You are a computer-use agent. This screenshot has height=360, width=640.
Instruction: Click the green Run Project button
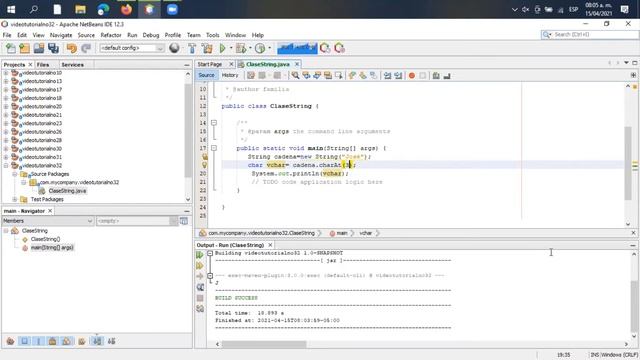222,48
